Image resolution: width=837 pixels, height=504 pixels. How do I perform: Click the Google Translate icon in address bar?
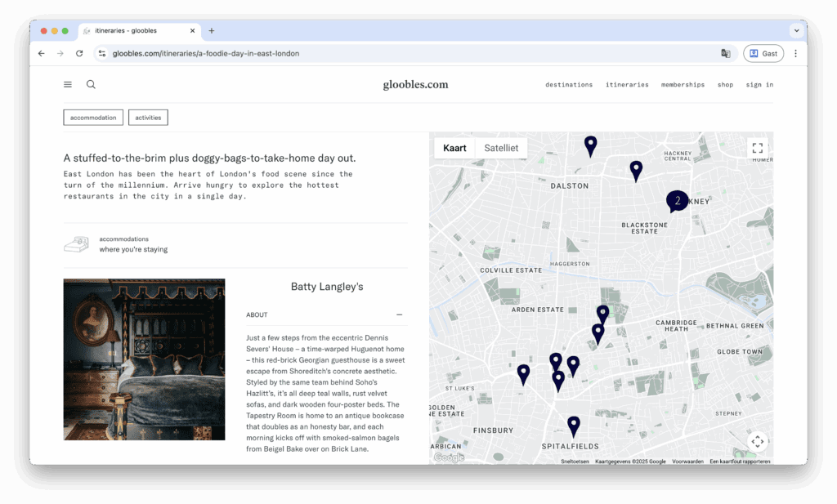pyautogui.click(x=725, y=53)
